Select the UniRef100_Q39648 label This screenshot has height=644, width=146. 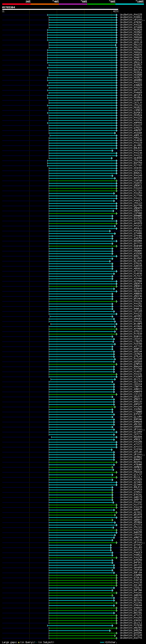click(131, 289)
